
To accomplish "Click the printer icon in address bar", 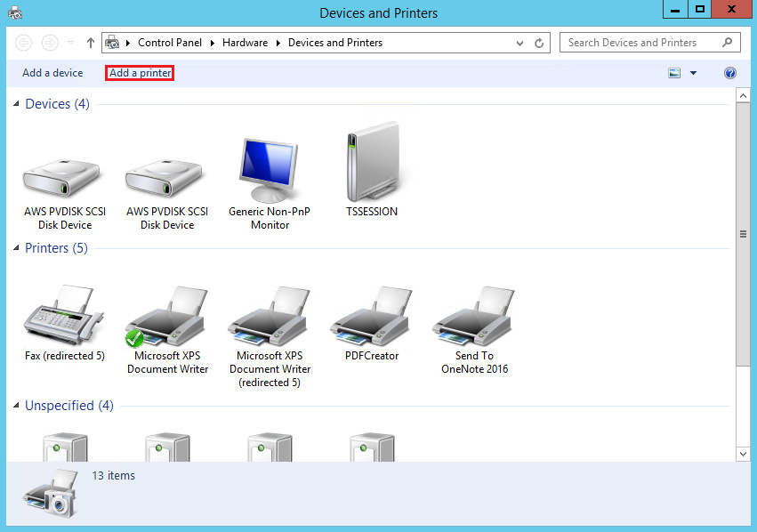I will coord(112,43).
